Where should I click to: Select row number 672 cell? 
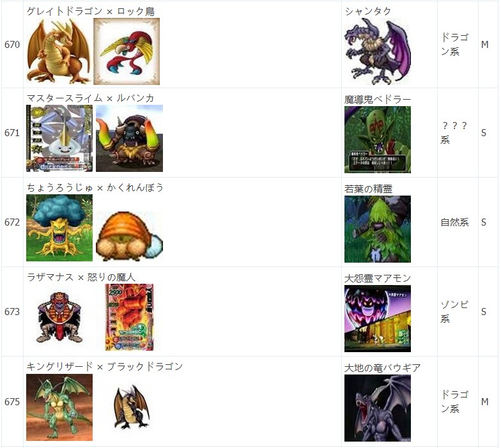point(12,222)
